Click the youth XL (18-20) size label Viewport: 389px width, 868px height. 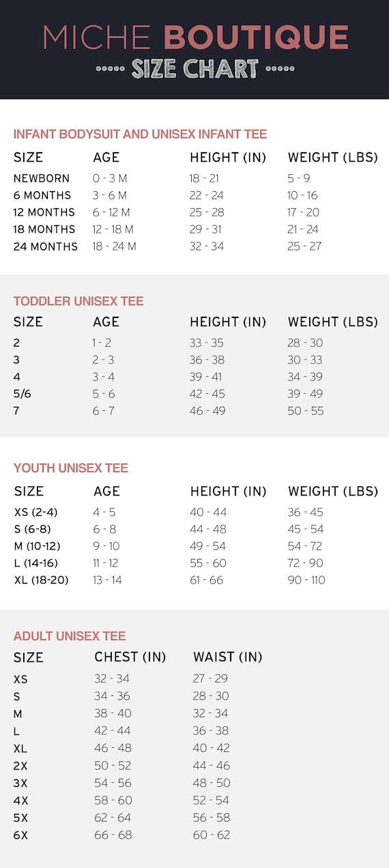pyautogui.click(x=41, y=580)
